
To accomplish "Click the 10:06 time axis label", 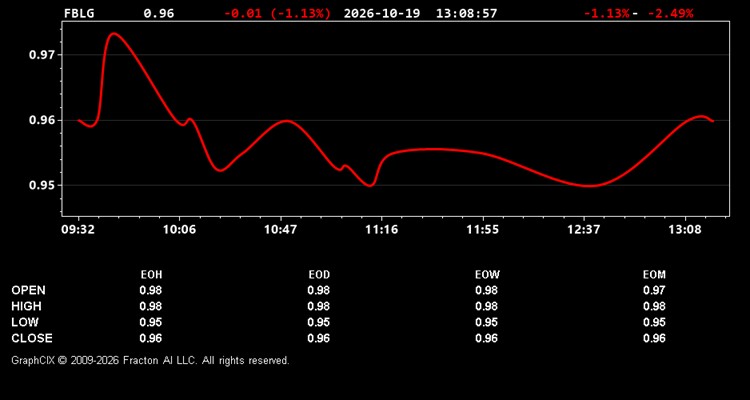I will point(179,230).
